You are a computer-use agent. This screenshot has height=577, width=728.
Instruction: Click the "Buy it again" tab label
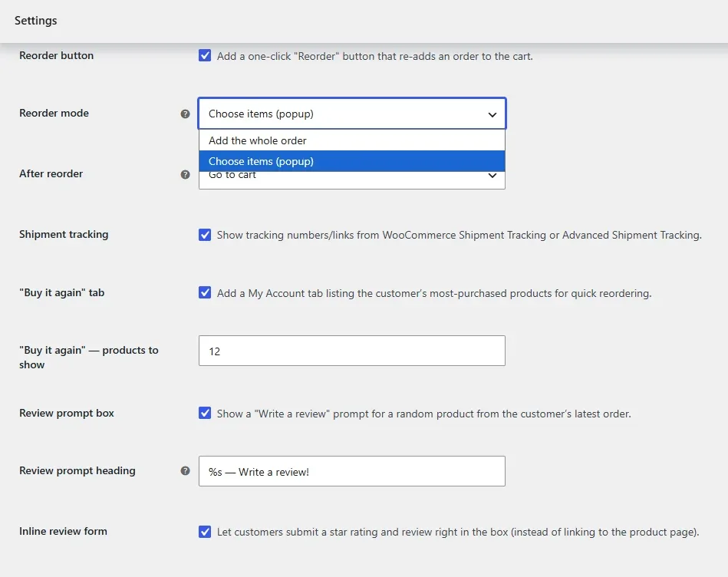pos(61,292)
